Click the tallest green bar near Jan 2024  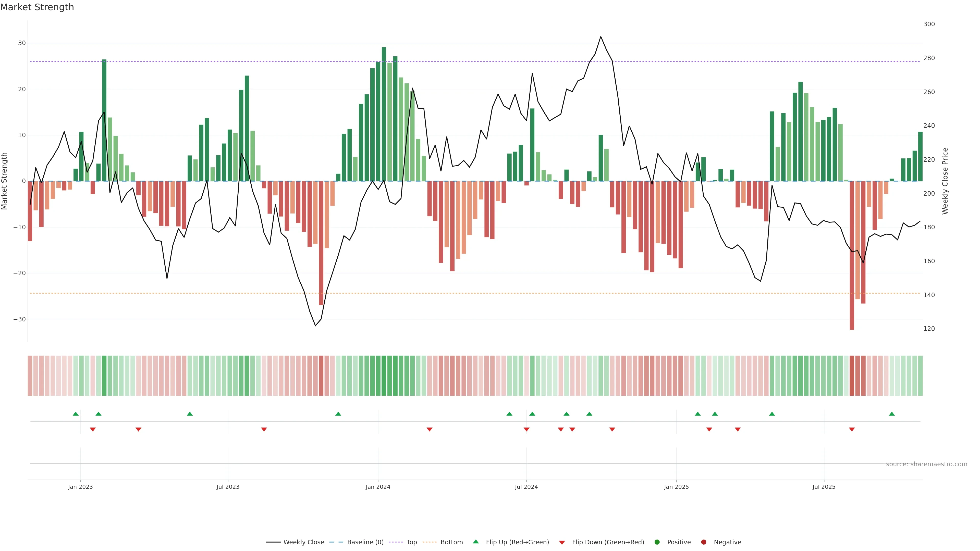click(384, 114)
